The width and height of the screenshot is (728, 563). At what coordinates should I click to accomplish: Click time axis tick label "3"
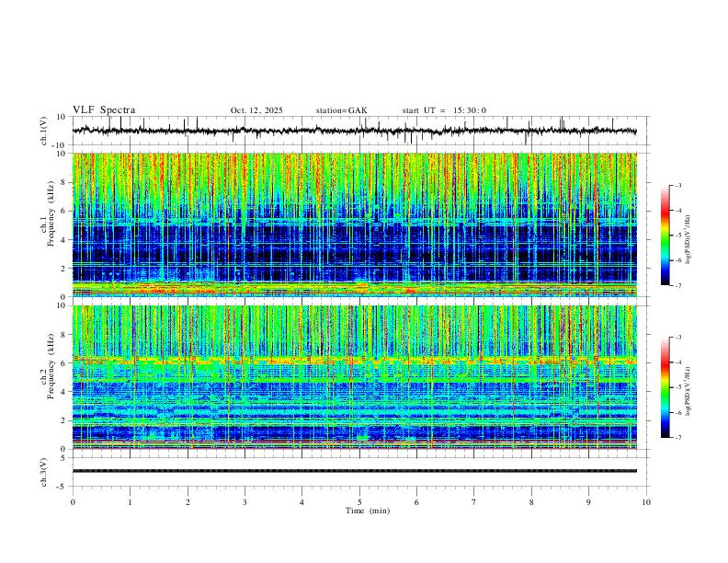[245, 502]
